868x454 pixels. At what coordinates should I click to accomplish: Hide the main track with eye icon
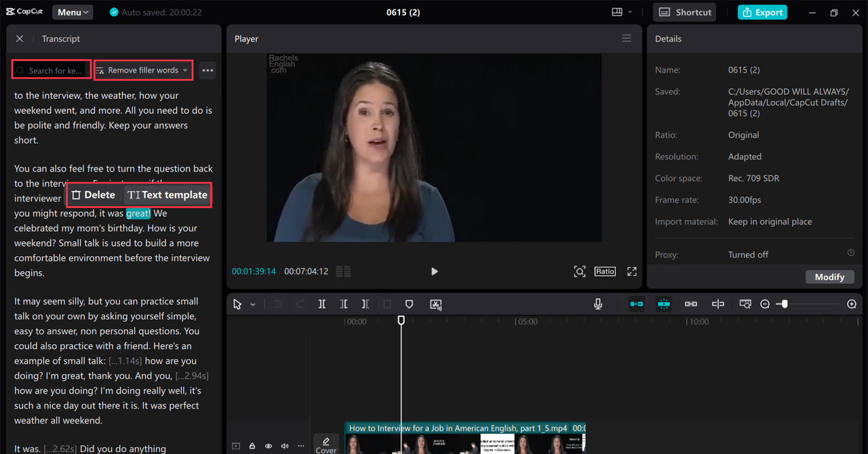tap(269, 446)
